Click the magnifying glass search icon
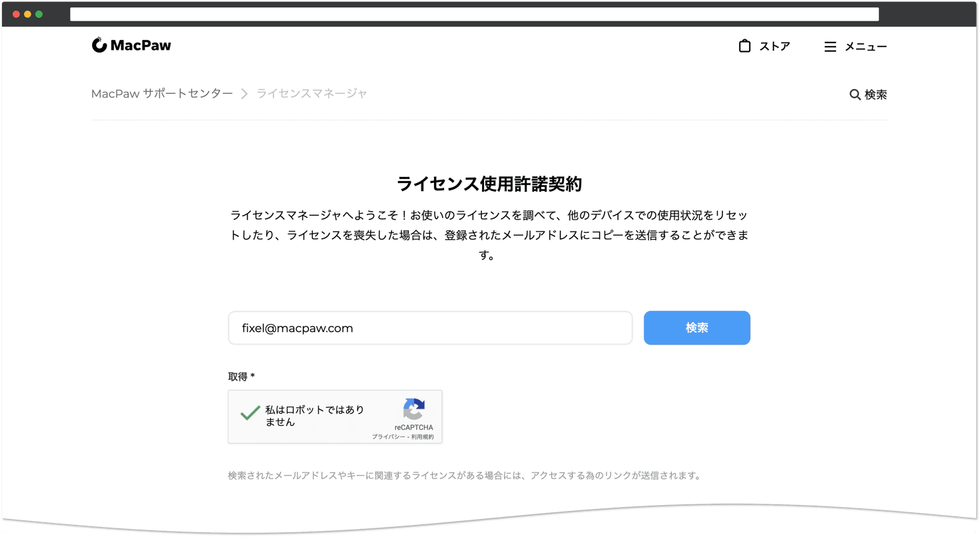Viewport: 980px width, 537px height. click(x=855, y=94)
